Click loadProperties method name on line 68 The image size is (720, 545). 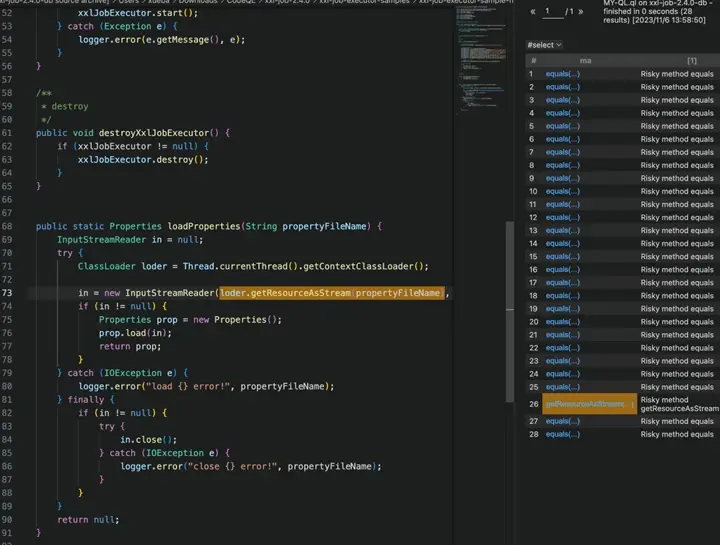tap(203, 226)
